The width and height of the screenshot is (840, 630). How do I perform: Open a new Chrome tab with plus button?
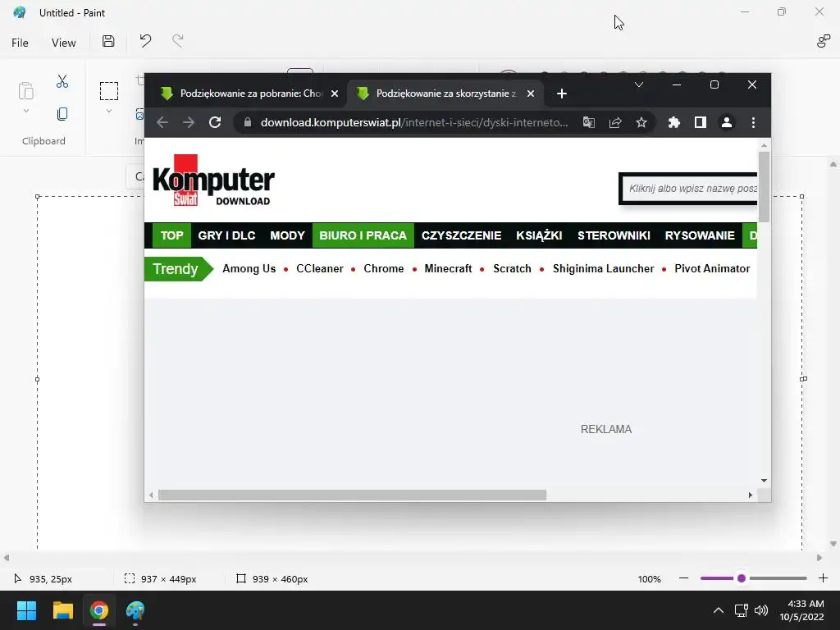point(561,94)
